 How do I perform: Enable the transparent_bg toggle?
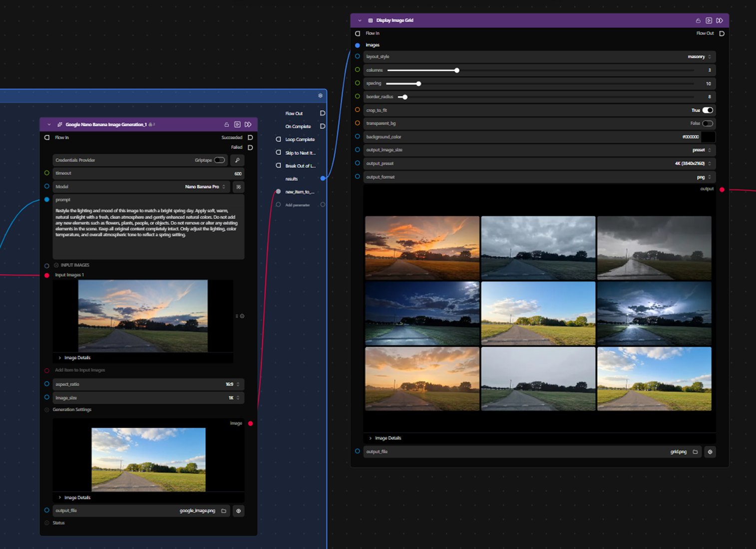708,123
